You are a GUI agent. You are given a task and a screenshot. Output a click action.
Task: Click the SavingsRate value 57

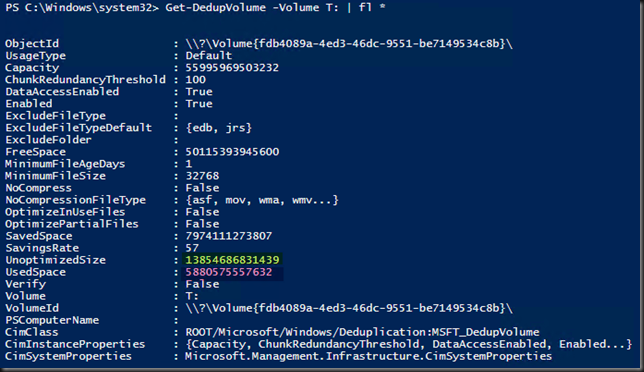pos(192,248)
